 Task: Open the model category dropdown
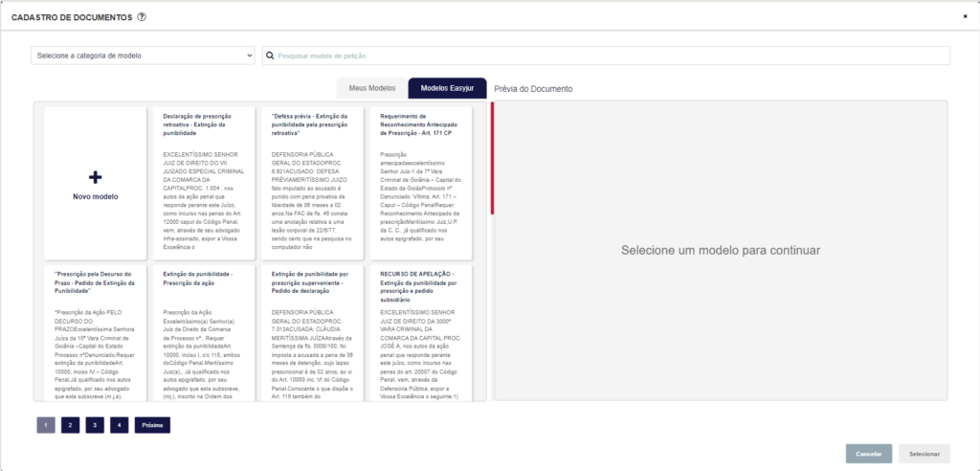(143, 56)
